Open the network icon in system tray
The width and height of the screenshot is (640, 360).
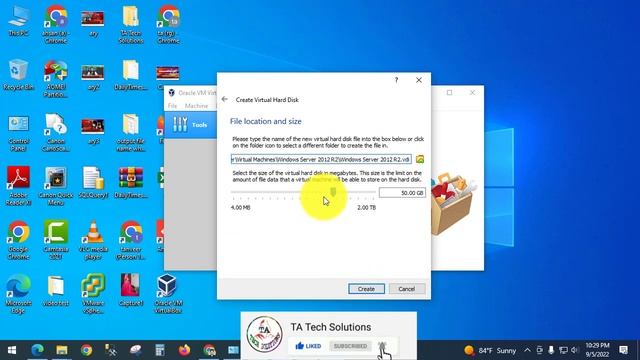pyautogui.click(x=563, y=350)
